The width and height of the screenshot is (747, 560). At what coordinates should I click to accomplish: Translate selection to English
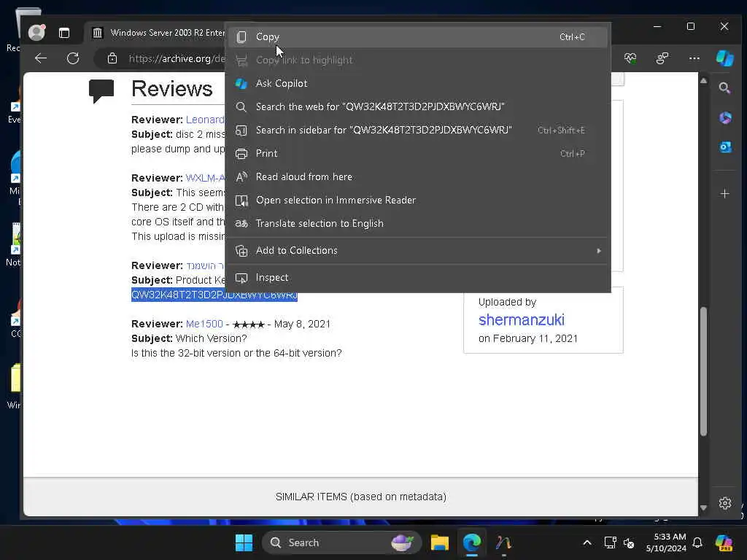pyautogui.click(x=418, y=223)
